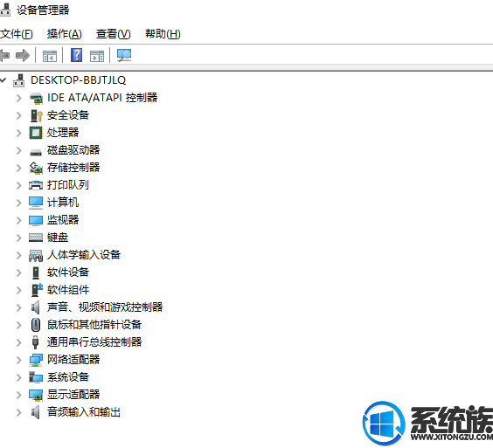Expand 网络适配器 chevron
The image size is (493, 448).
click(19, 360)
